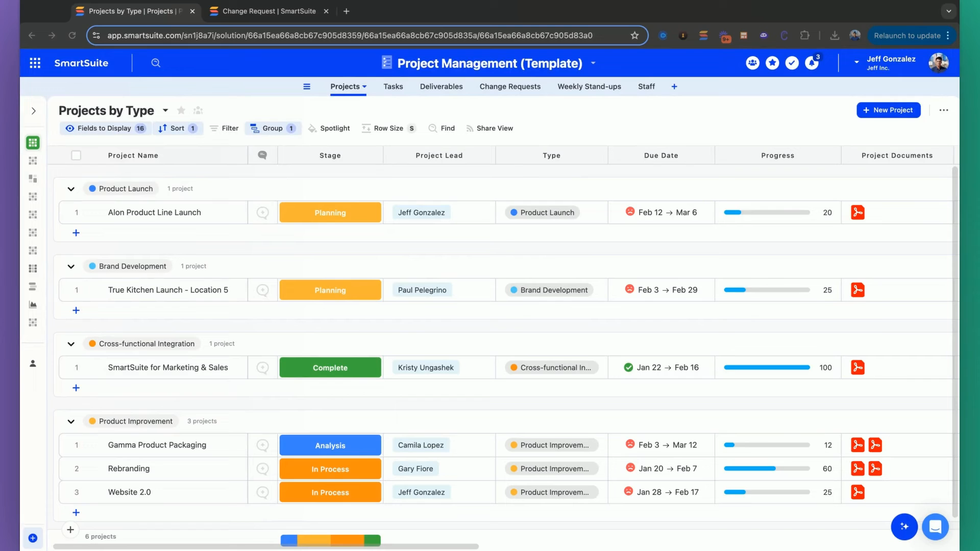Viewport: 980px width, 551px height.
Task: Click the blue plus icon at sidebar bottom
Action: pos(33,538)
